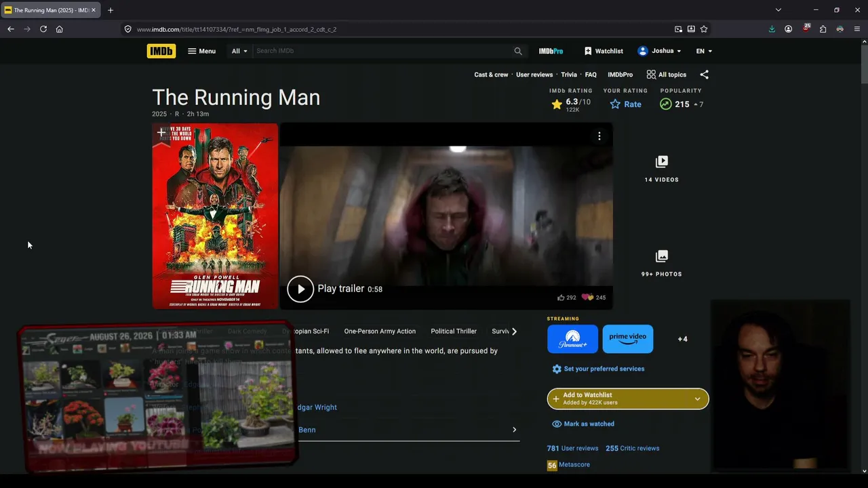This screenshot has height=488, width=868.
Task: Open the 255 Critic reviews
Action: [633, 448]
